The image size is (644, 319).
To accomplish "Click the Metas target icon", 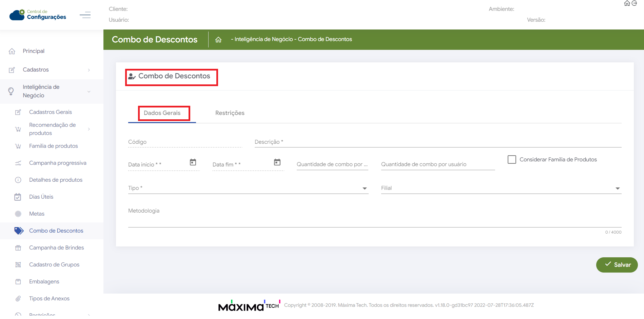I will coord(18,214).
